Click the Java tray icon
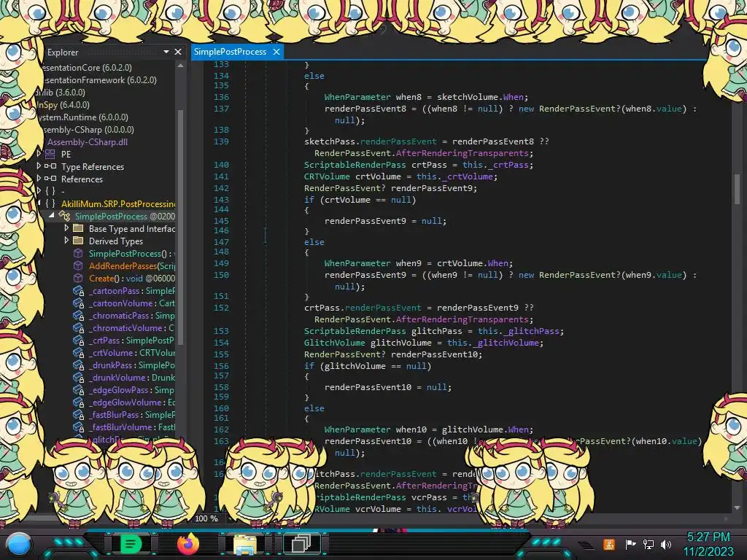Image resolution: width=747 pixels, height=560 pixels. point(609,544)
